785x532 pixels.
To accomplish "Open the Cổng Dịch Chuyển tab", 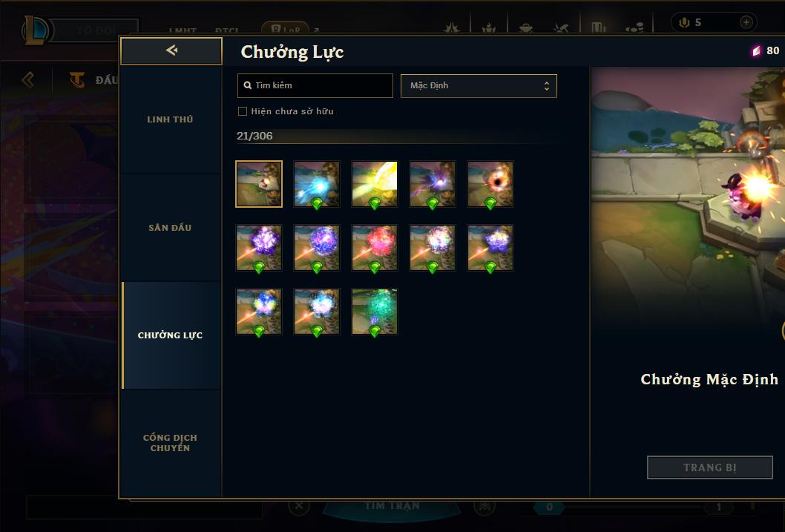I will pos(170,443).
